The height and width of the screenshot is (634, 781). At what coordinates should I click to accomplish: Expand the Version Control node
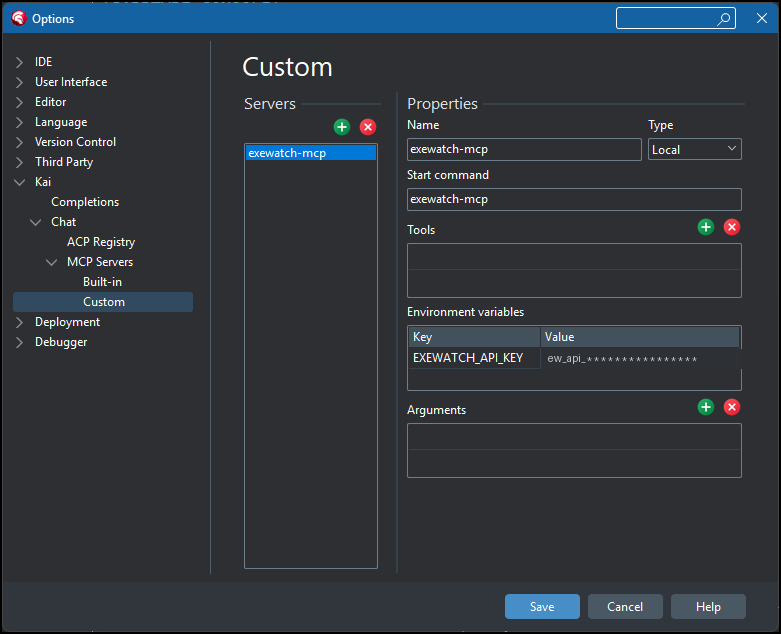click(19, 142)
